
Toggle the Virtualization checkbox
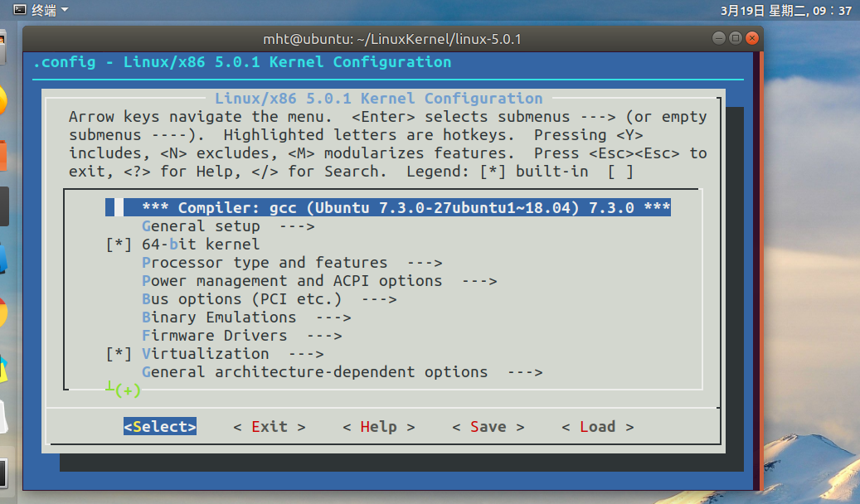tap(119, 354)
